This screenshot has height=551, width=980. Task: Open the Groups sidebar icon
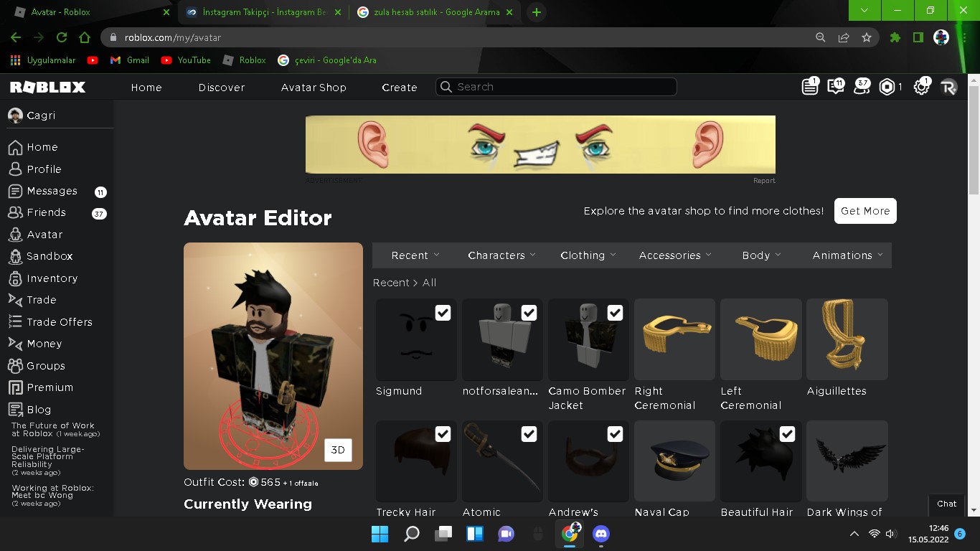[x=15, y=366]
